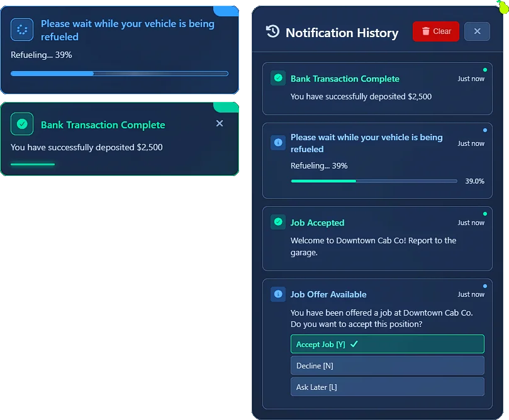Click the checkmark icon on Bank Transaction Complete entry

(x=277, y=78)
